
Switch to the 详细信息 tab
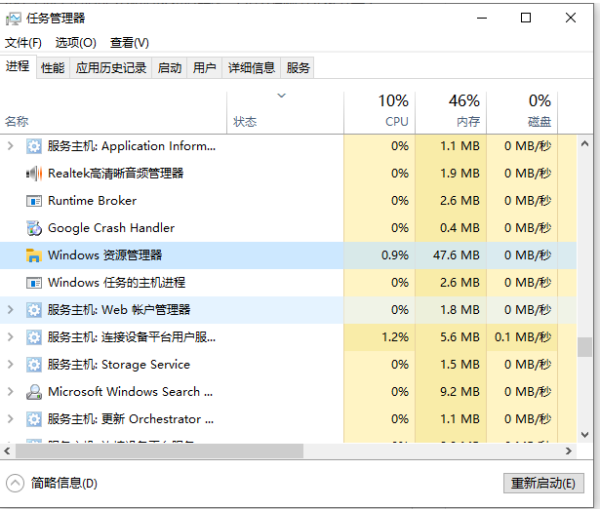click(251, 68)
